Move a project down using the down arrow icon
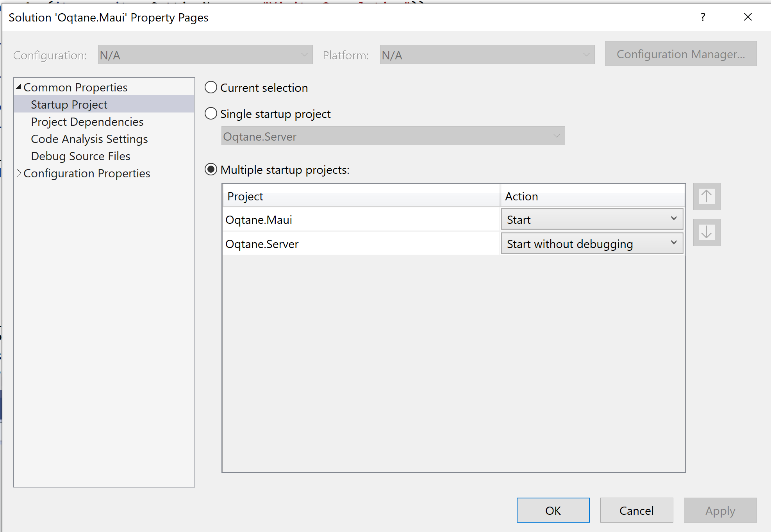Screen dimensions: 771x532 [x=706, y=232]
